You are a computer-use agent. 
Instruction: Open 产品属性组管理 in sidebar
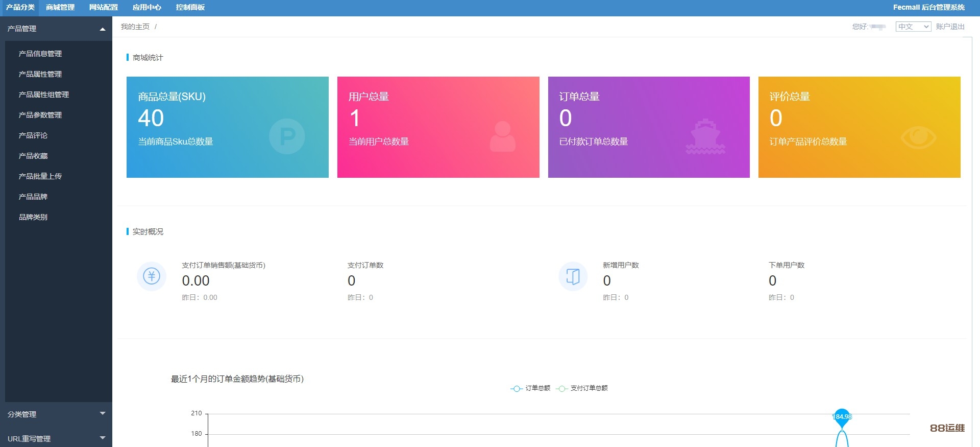pyautogui.click(x=44, y=95)
